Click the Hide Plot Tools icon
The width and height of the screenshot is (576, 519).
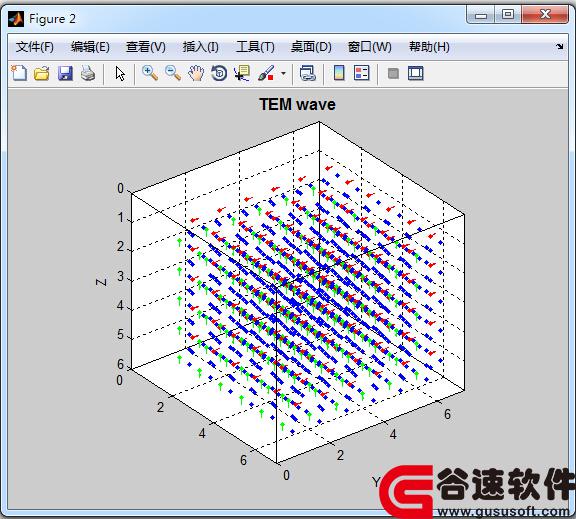pyautogui.click(x=393, y=73)
